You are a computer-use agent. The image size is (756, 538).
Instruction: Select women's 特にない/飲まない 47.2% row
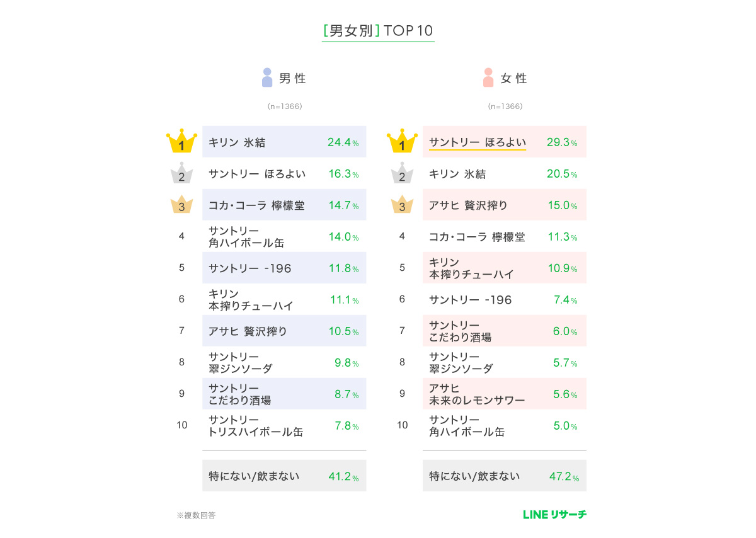click(x=505, y=476)
